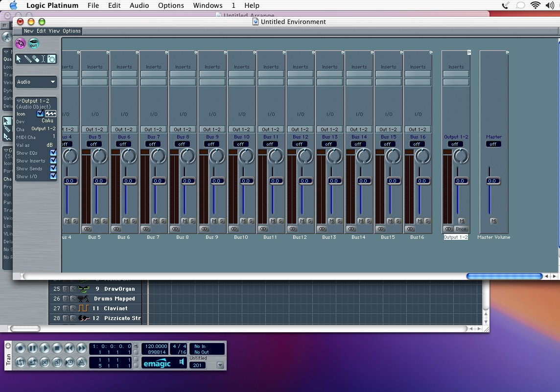
Task: Open the dropdown arrow in the transport bar
Action: (x=220, y=365)
